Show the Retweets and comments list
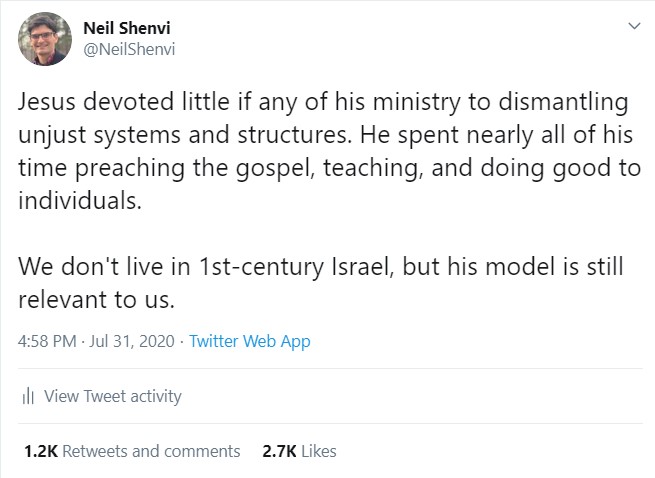Viewport: 655px width, 478px height. tap(152, 451)
